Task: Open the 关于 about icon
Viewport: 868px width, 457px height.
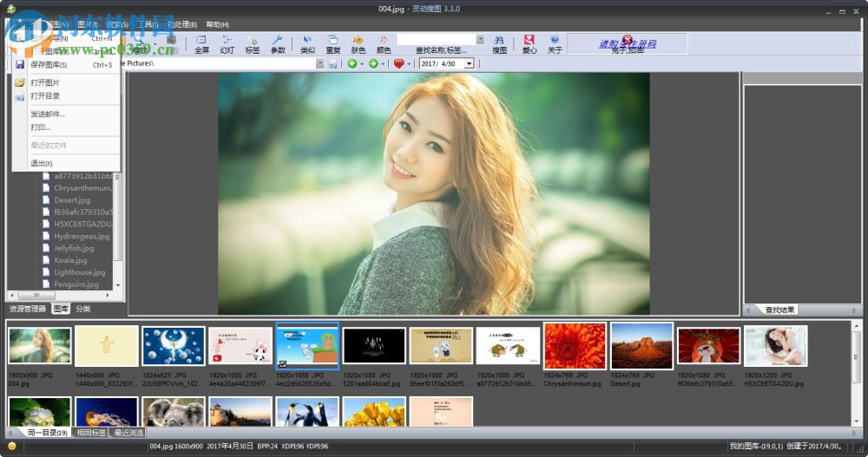Action: point(555,43)
